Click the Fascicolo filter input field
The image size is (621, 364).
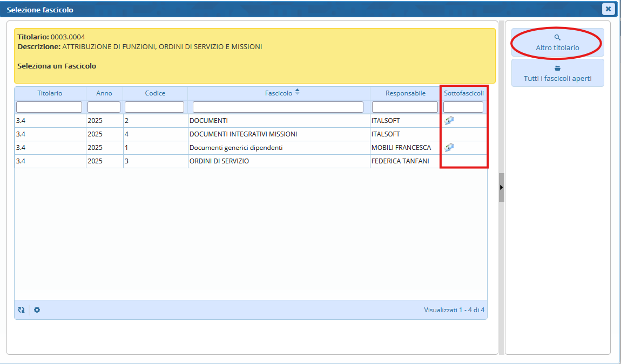pos(278,107)
